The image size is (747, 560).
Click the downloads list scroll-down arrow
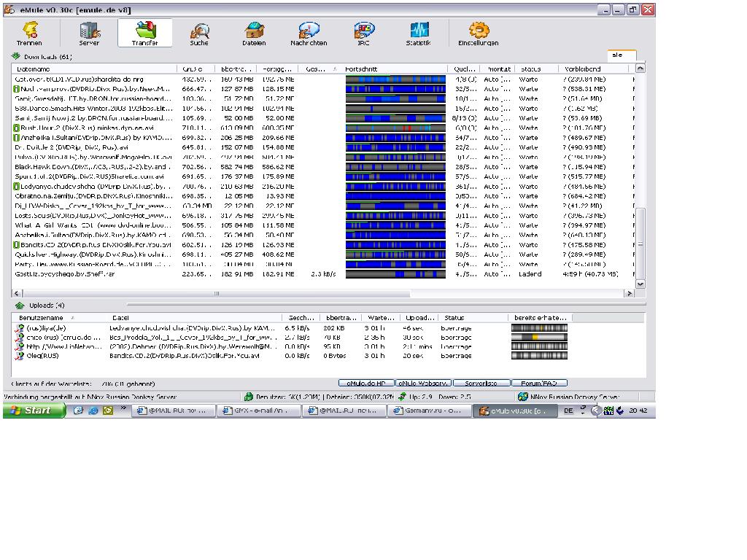640,284
